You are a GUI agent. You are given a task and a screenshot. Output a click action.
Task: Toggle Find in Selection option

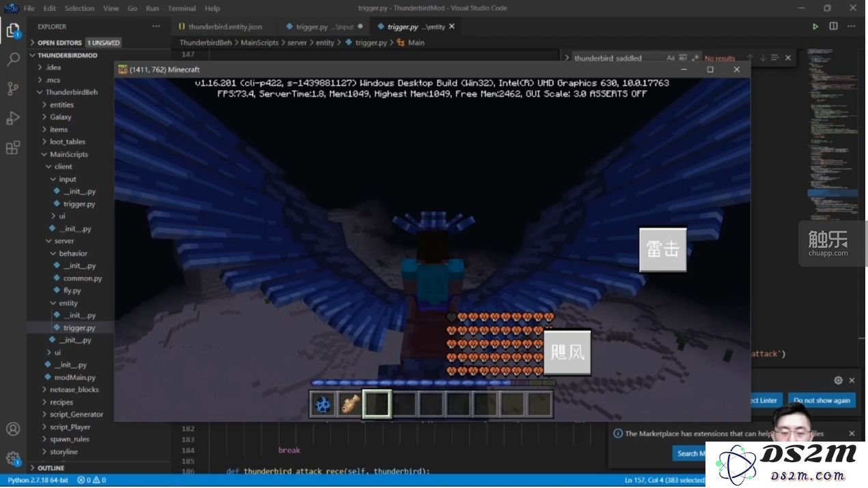pyautogui.click(x=776, y=58)
